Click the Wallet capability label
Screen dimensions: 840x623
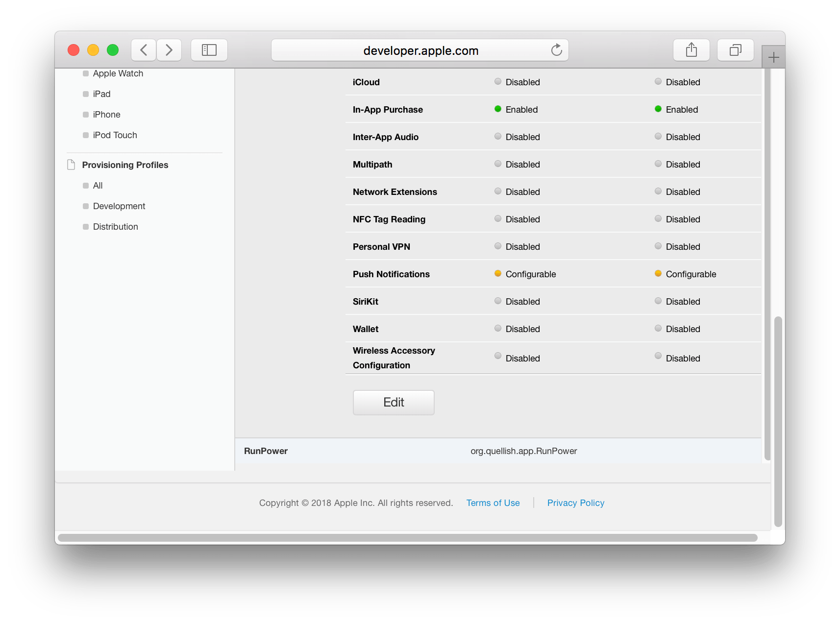(x=366, y=329)
